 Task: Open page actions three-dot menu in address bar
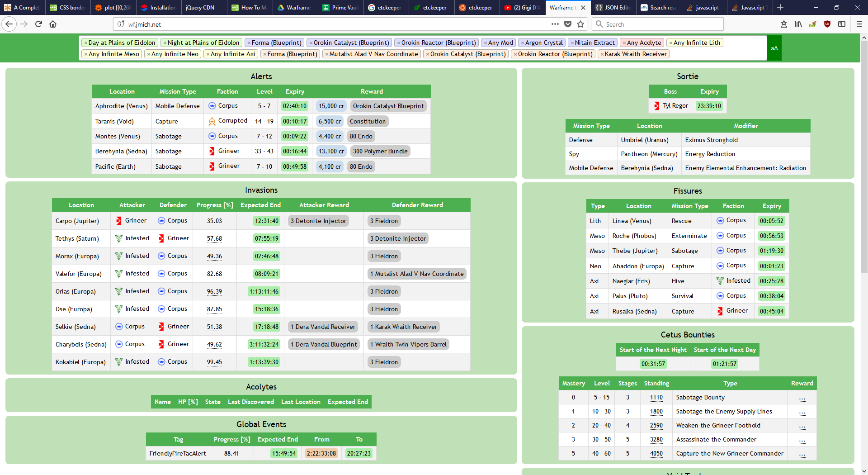[555, 24]
